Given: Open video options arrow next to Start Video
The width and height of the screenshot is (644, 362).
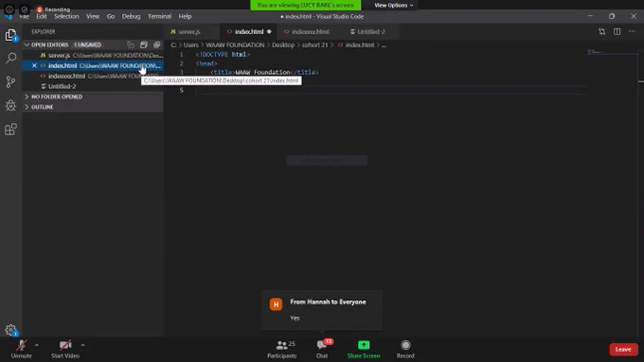Looking at the screenshot, I should click(83, 345).
